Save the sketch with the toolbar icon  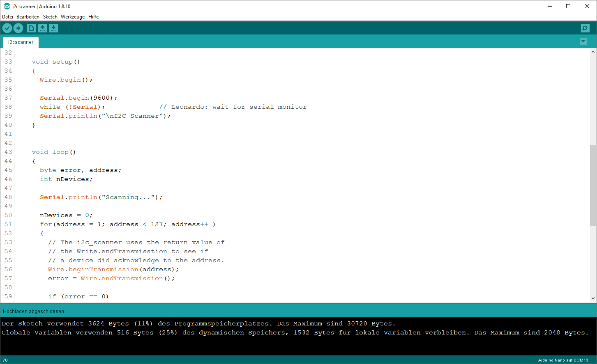[x=54, y=28]
